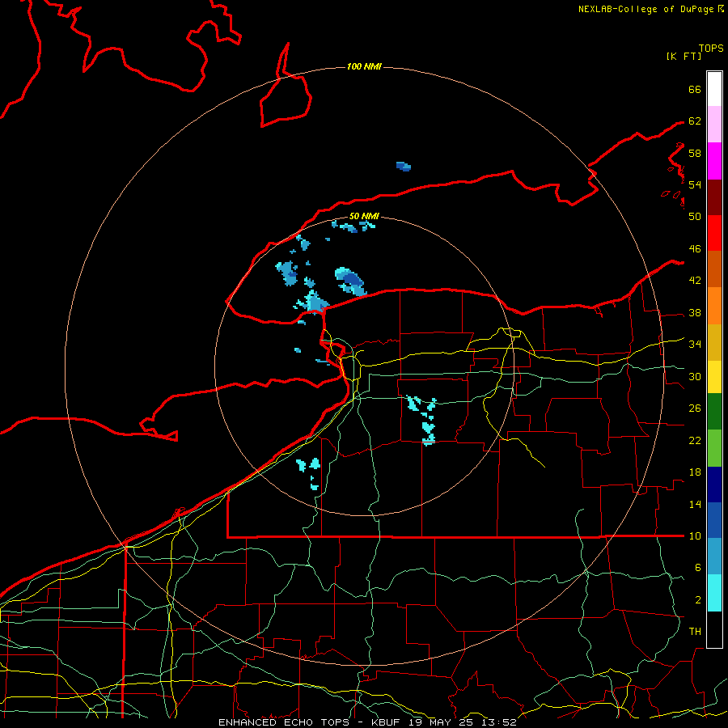
Task: Click the KBUF station identifier in caption
Action: 387,722
